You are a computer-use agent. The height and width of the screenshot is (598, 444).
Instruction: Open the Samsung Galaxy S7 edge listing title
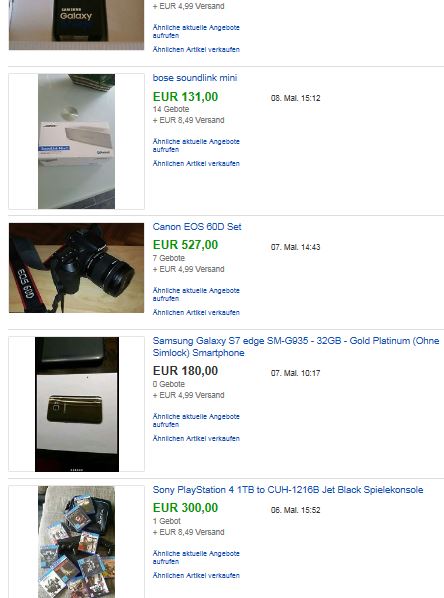296,347
